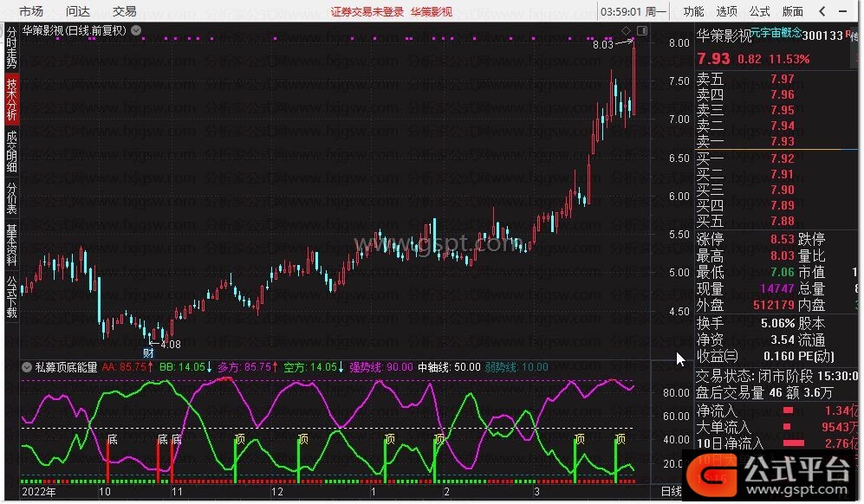Click 卖五 ask price 7.97
The height and width of the screenshot is (504, 864).
[x=782, y=80]
